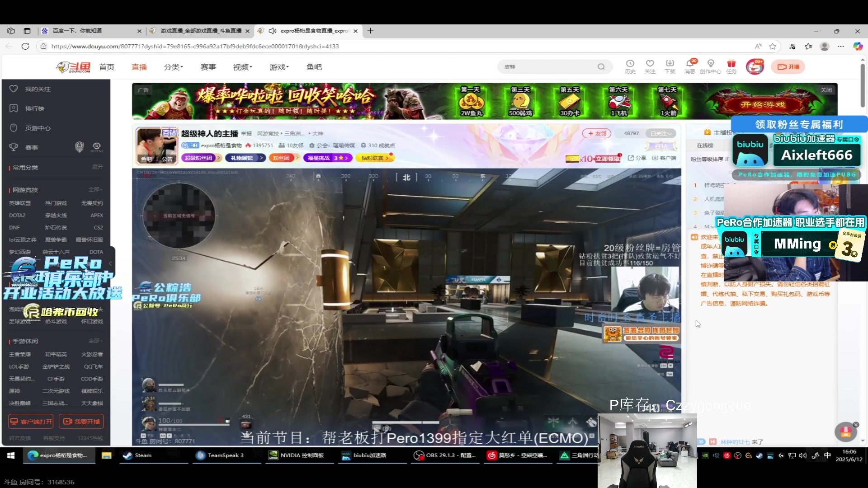Click the 开播 button

click(788, 67)
